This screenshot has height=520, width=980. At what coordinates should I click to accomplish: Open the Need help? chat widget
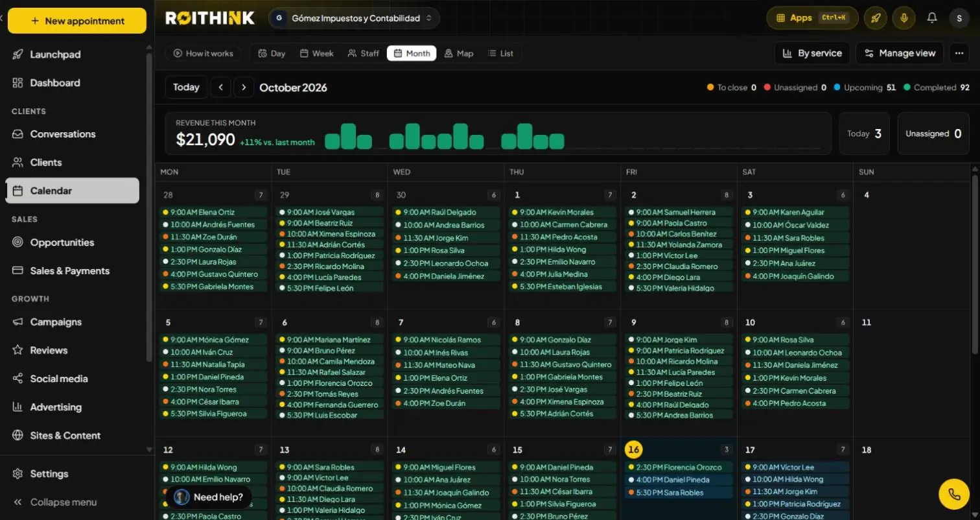tap(208, 497)
